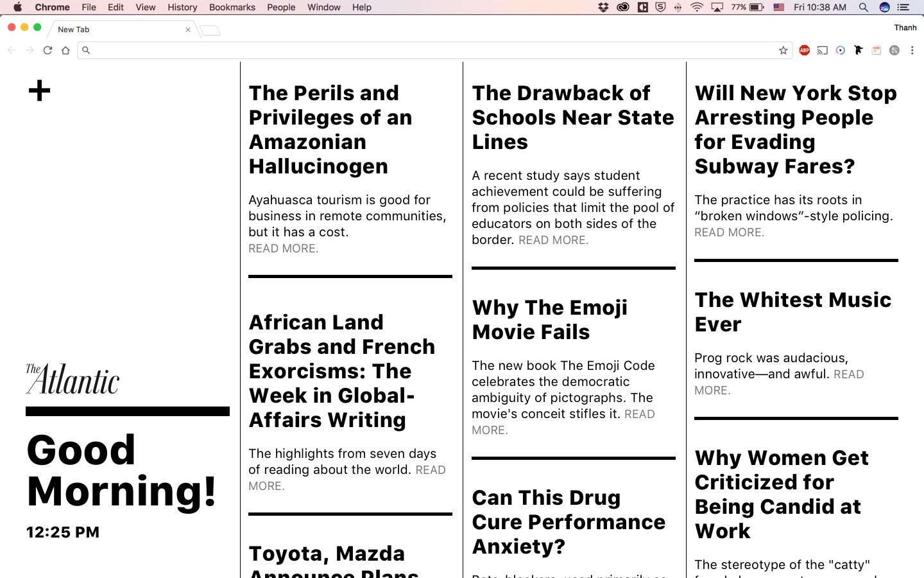Open Can This Drug Cure Performance Anxiety article
The image size is (924, 578).
pyautogui.click(x=569, y=521)
